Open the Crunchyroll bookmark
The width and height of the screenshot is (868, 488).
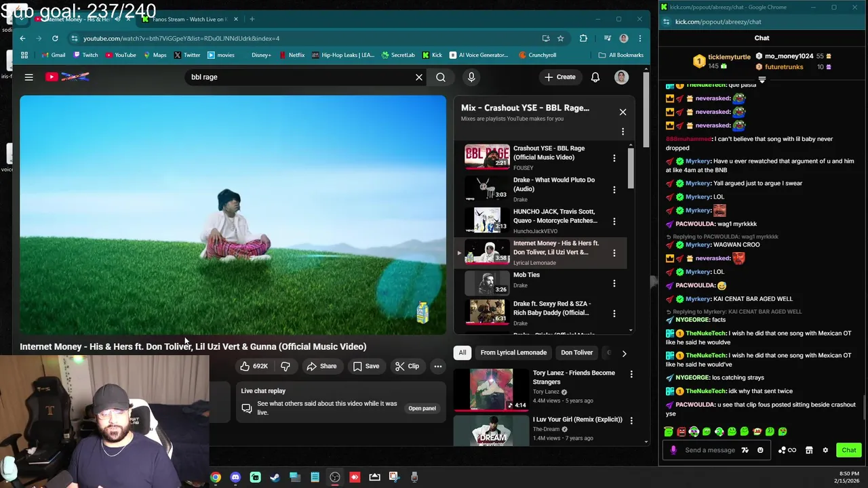537,55
